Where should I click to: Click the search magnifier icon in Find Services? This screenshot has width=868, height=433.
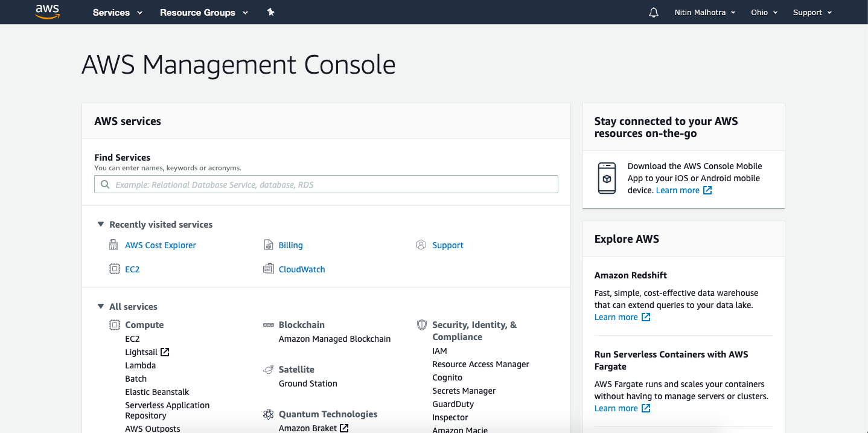tap(105, 184)
